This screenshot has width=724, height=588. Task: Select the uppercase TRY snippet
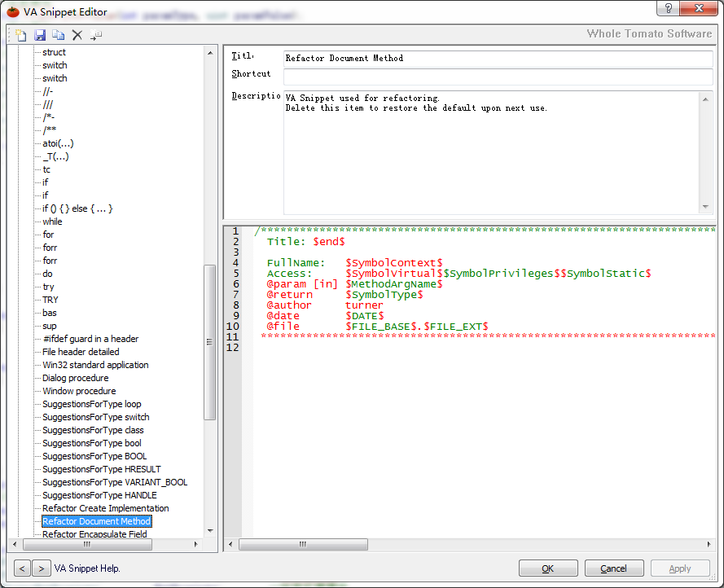[50, 300]
